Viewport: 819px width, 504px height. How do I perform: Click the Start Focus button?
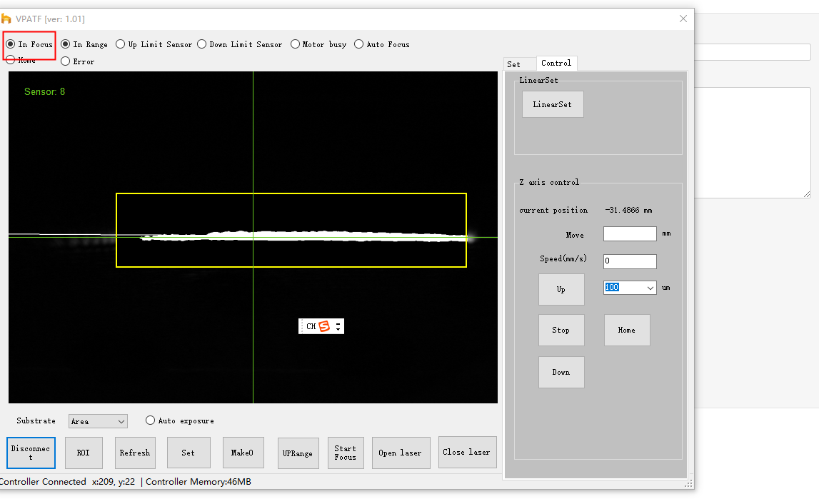pyautogui.click(x=346, y=453)
